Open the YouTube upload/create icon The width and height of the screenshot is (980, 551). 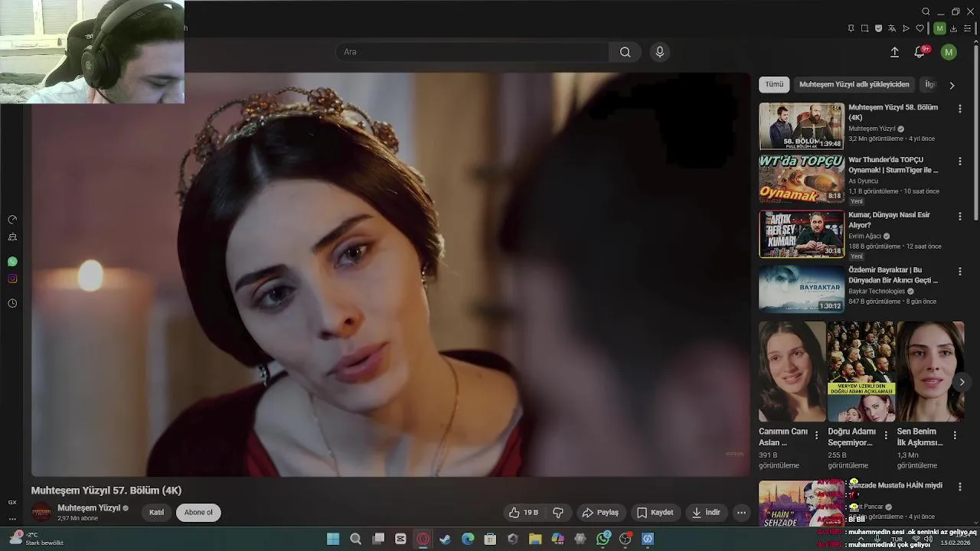point(894,52)
